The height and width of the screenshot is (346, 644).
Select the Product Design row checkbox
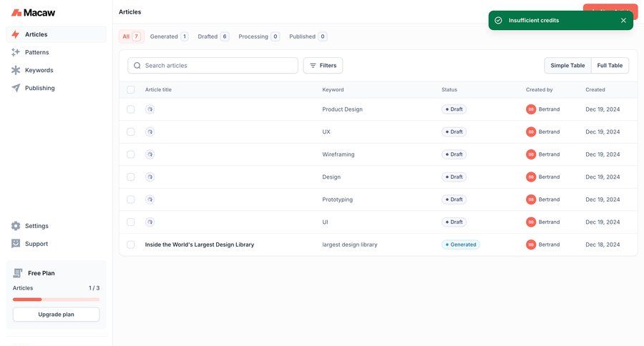coord(131,109)
